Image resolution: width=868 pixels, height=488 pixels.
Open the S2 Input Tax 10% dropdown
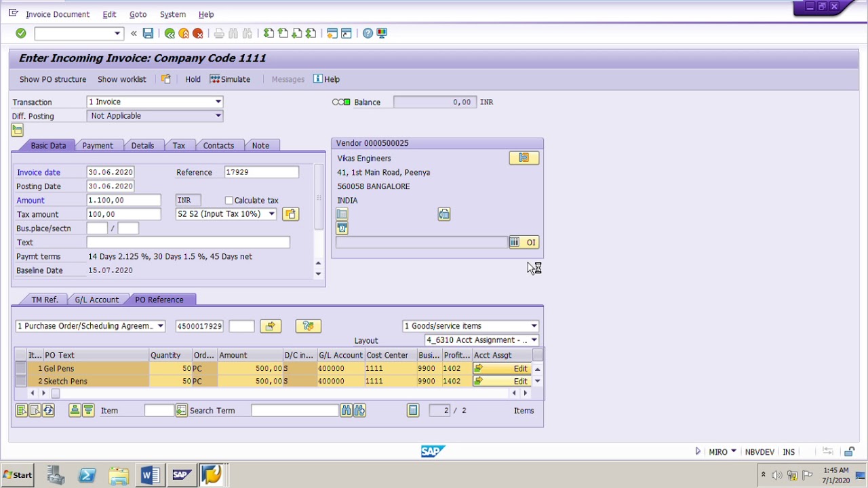pyautogui.click(x=271, y=214)
